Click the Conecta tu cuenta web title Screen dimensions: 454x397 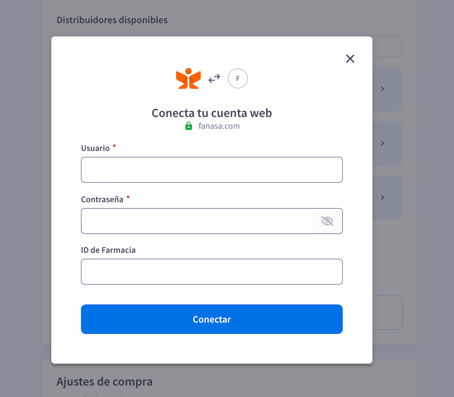[212, 113]
